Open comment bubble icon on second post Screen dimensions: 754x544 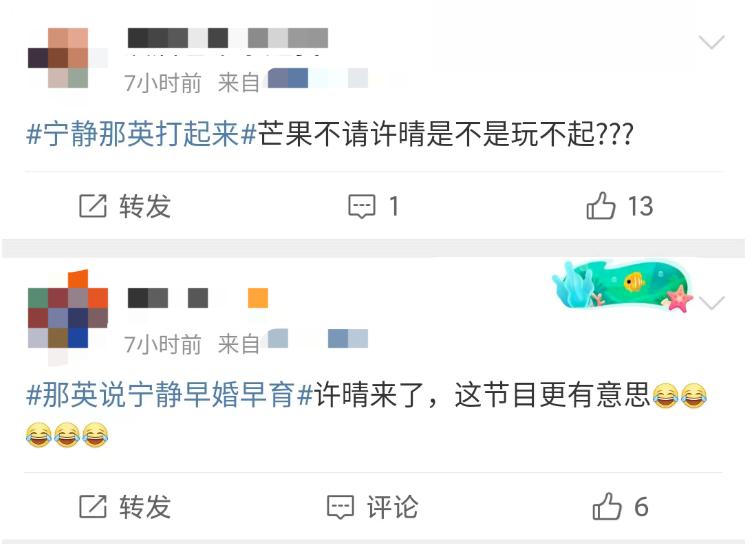click(340, 507)
